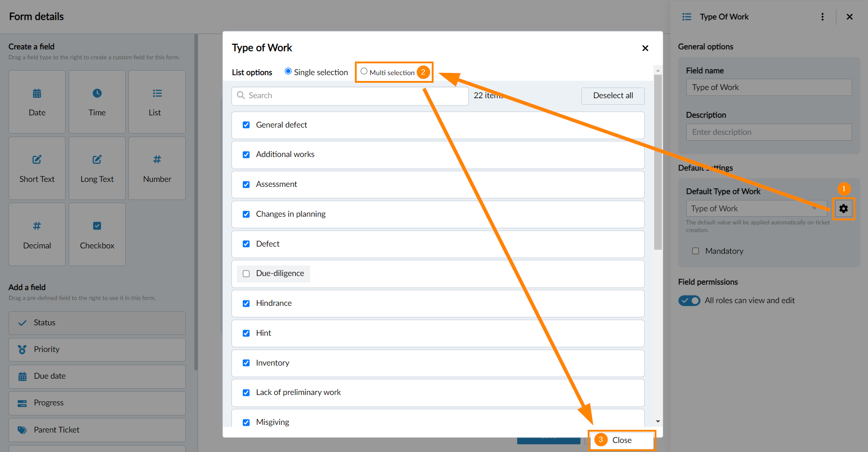The image size is (868, 452).
Task: Select the Due date predefined field
Action: tap(97, 376)
